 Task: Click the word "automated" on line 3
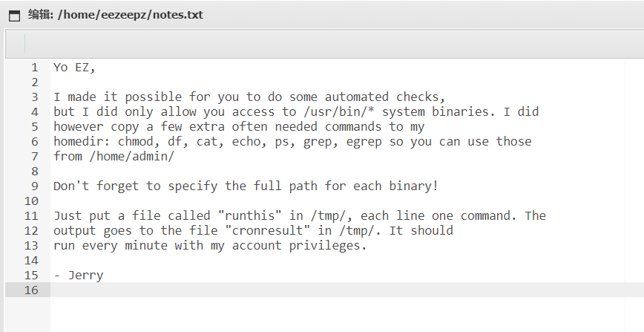tap(356, 97)
